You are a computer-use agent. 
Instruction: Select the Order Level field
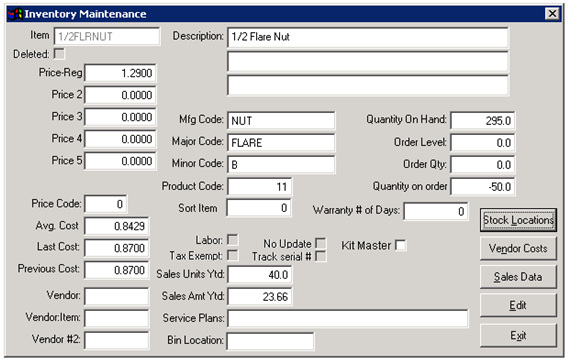coord(483,143)
